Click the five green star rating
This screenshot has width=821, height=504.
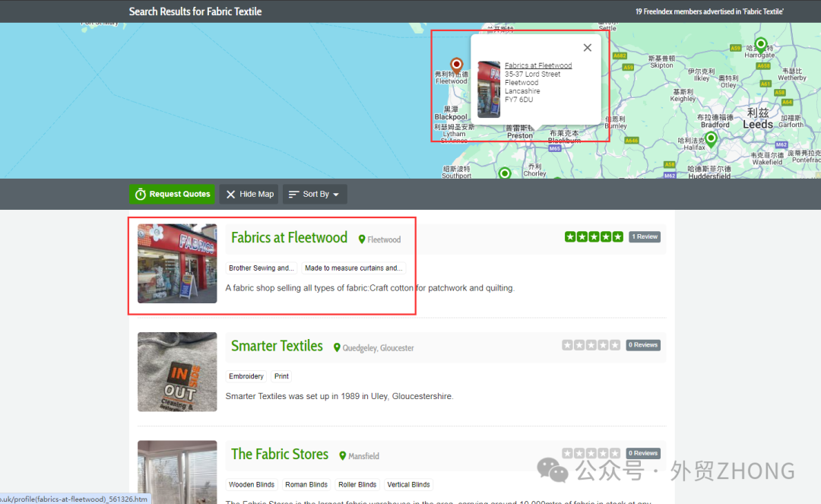coord(594,237)
